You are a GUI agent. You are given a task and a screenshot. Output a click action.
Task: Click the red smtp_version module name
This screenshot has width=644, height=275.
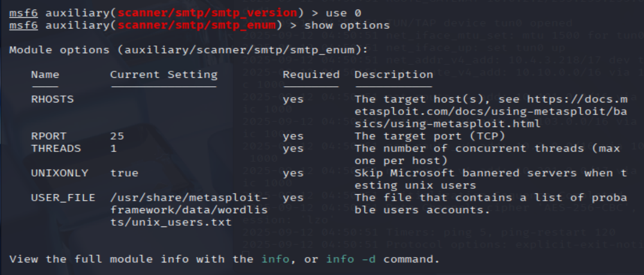pos(199,13)
